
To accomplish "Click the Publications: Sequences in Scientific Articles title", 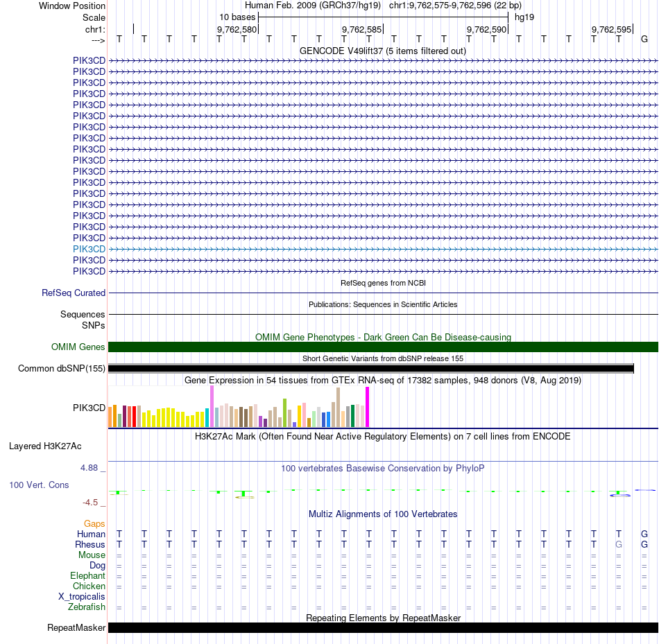I will [383, 304].
